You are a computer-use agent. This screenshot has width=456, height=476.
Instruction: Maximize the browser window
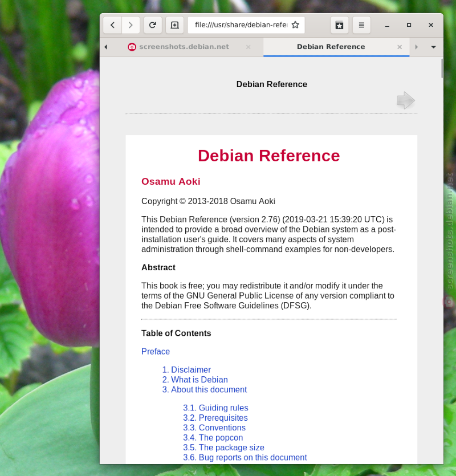(x=409, y=25)
